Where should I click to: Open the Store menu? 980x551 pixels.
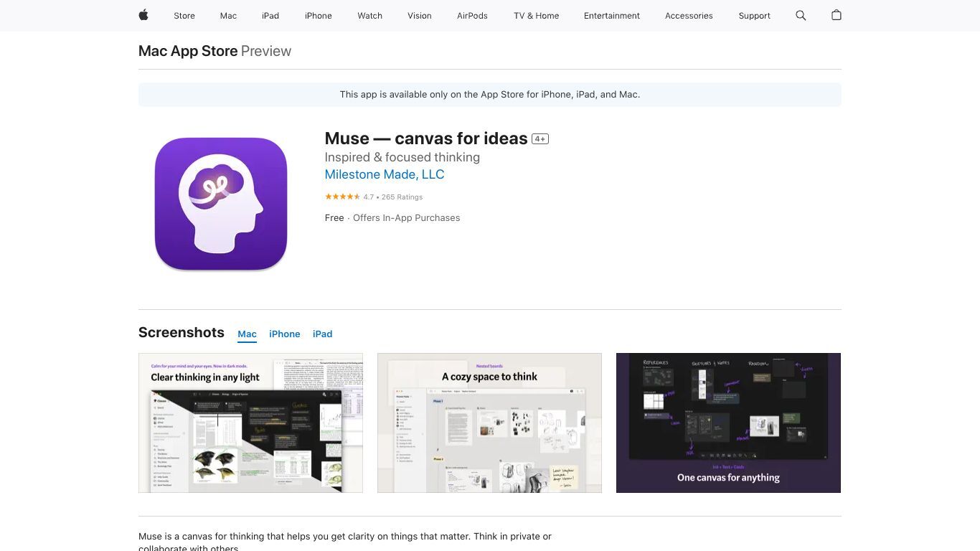pyautogui.click(x=184, y=16)
